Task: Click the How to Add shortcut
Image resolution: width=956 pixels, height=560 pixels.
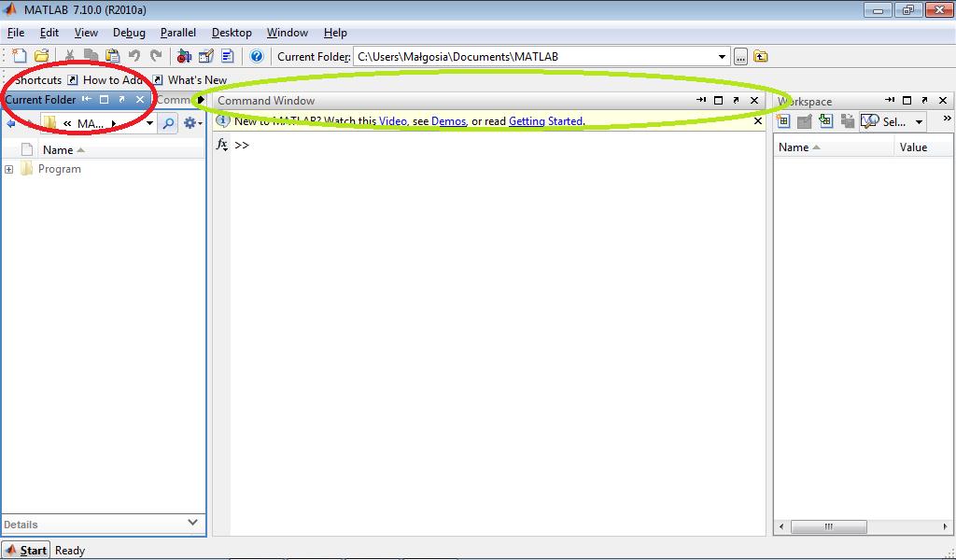Action: (x=105, y=80)
